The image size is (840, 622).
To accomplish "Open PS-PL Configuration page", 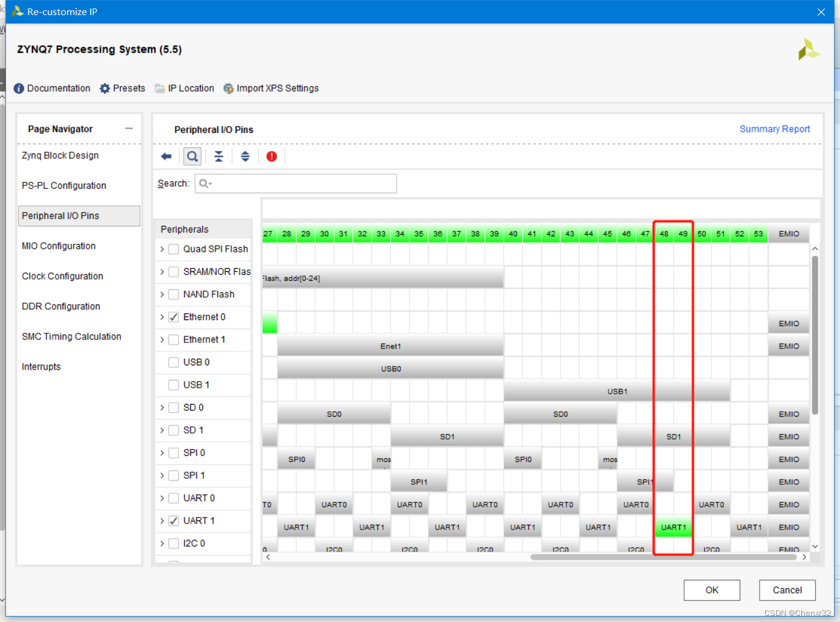I will click(x=64, y=185).
